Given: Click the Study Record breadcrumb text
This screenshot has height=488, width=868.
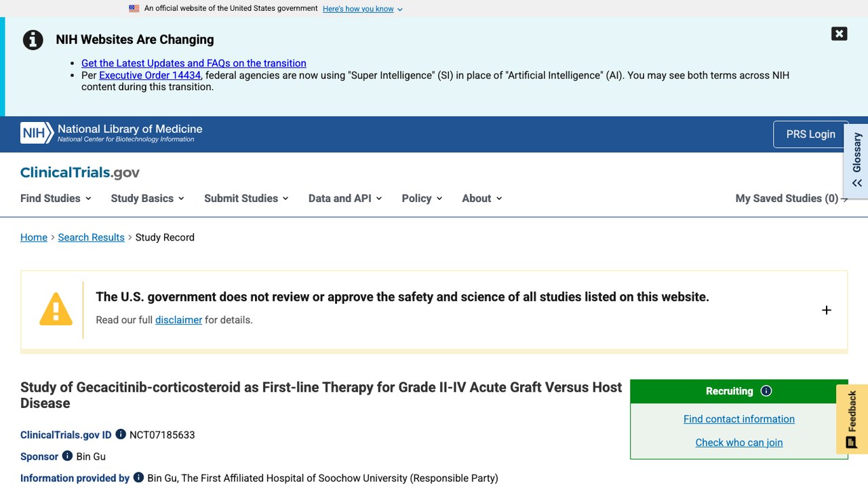Looking at the screenshot, I should coord(165,237).
